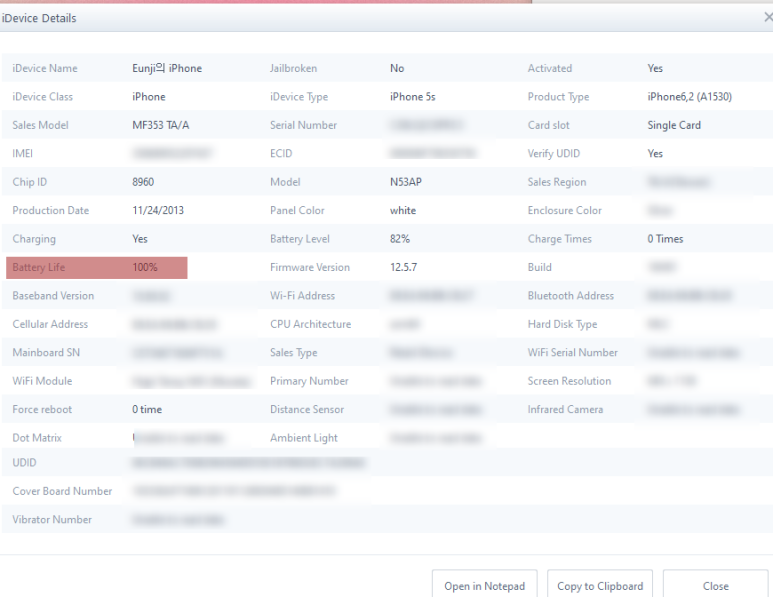Screen dimensions: 773x597
Task: Click the Force reboot value 0 time
Action: click(147, 409)
